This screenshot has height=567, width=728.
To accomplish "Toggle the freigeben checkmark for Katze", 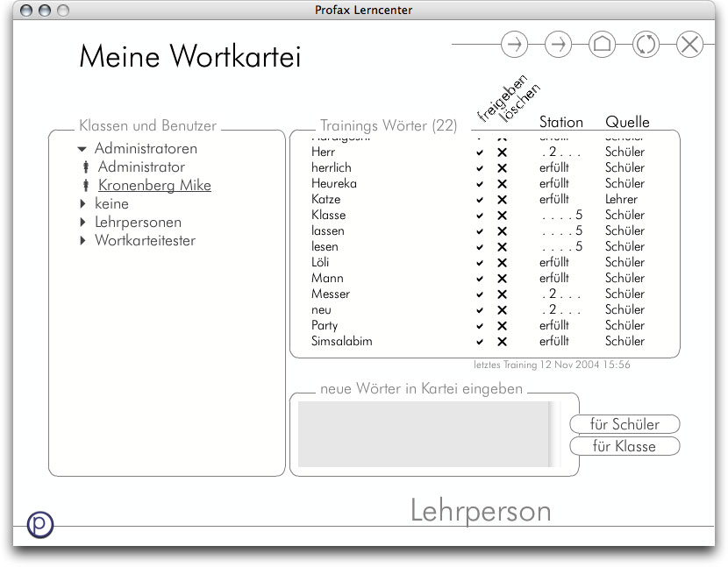I will (x=480, y=200).
